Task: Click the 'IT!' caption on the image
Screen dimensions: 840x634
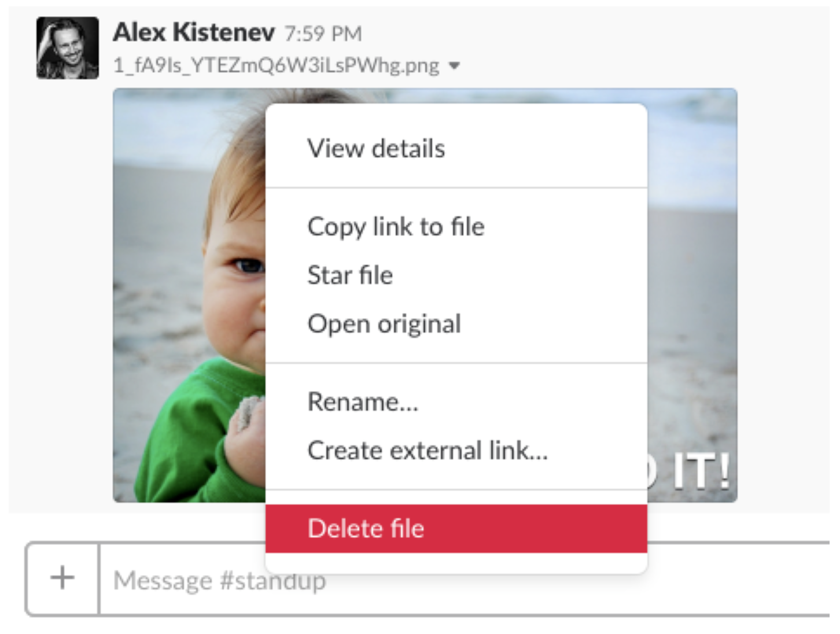Action: pos(700,471)
